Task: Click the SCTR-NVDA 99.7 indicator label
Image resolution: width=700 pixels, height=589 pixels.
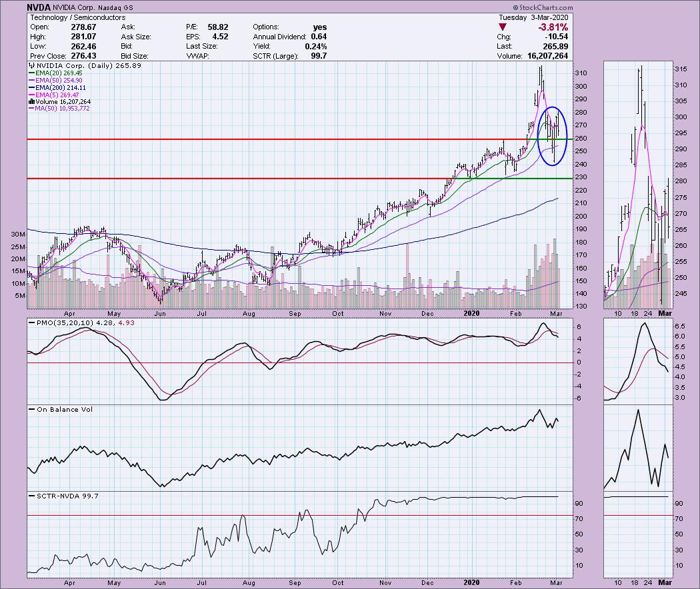Action: coord(63,496)
